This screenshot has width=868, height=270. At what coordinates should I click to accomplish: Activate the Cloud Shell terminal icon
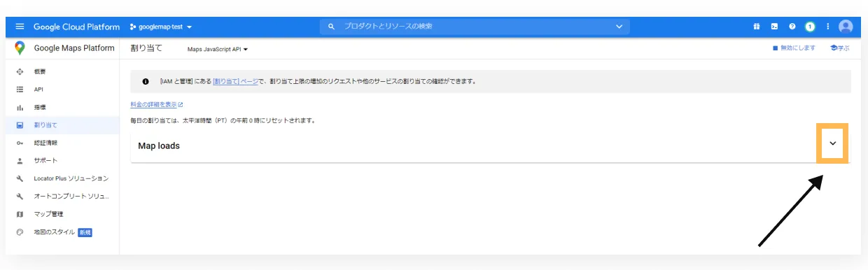(x=774, y=27)
